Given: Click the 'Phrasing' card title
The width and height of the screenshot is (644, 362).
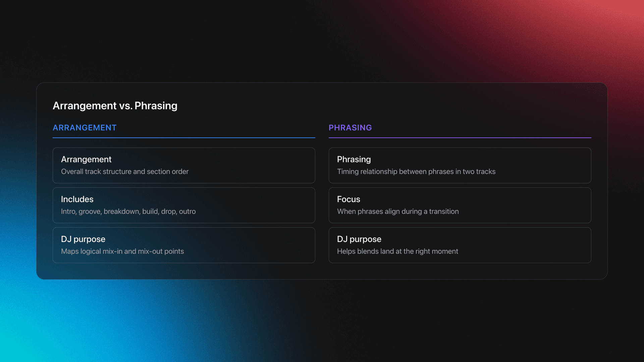Looking at the screenshot, I should [354, 159].
